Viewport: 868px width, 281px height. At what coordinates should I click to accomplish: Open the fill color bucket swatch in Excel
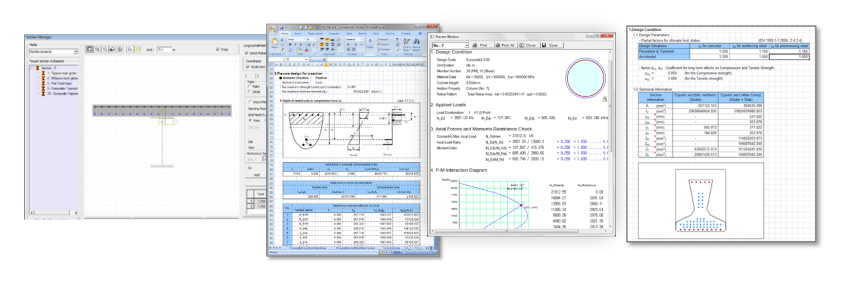click(x=299, y=49)
